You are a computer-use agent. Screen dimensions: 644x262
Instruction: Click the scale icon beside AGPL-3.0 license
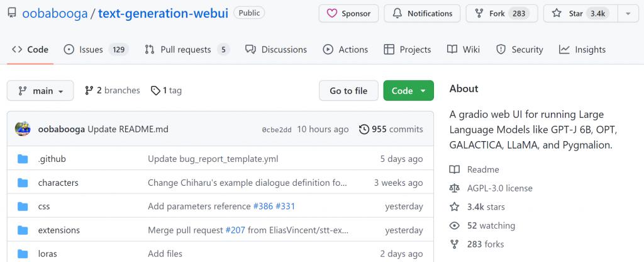[454, 188]
